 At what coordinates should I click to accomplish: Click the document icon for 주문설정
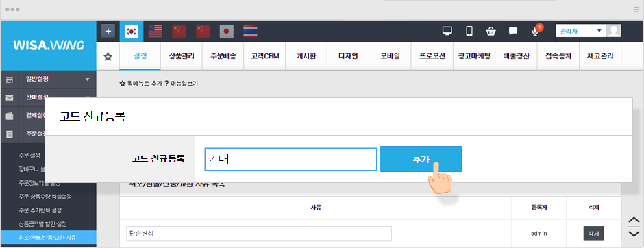(9, 134)
